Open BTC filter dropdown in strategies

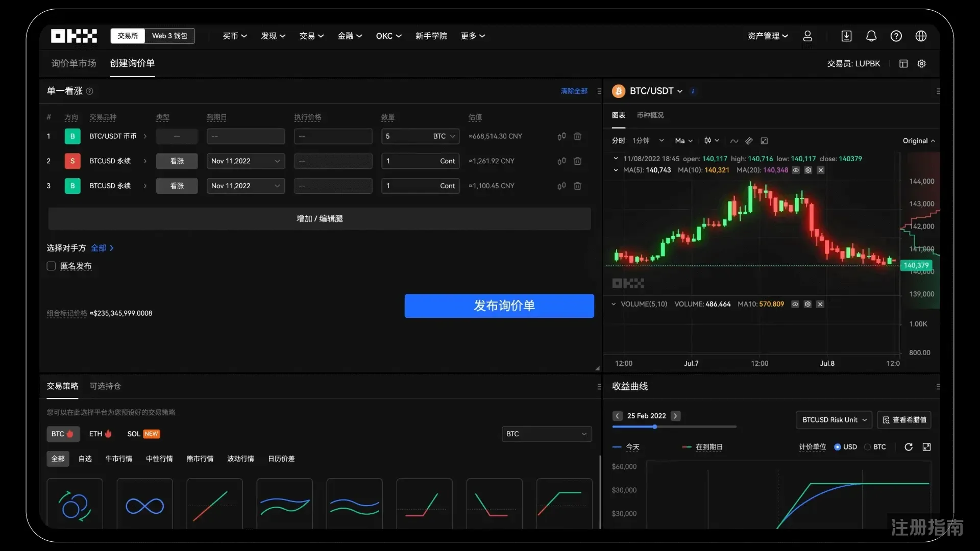pyautogui.click(x=547, y=434)
